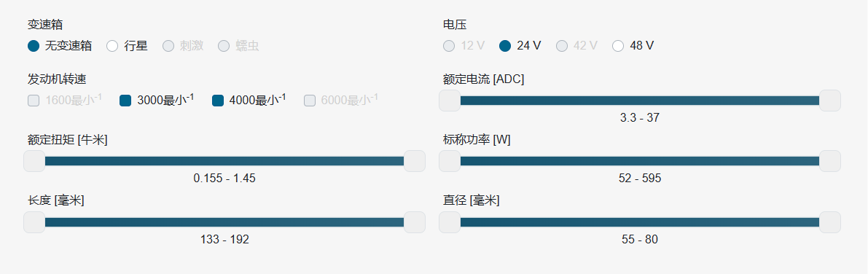Choose 48 V voltage radio button
The image size is (868, 274).
(x=618, y=46)
